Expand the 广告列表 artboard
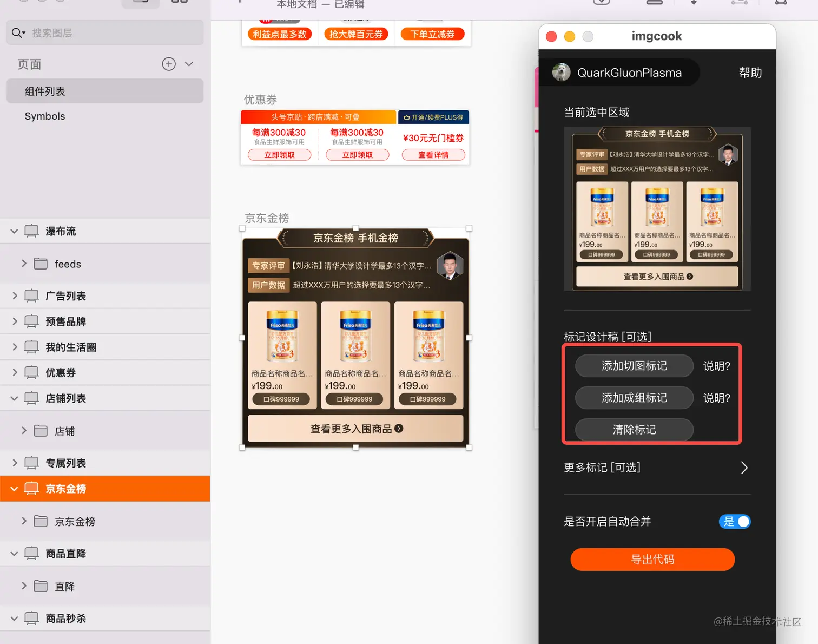This screenshot has height=644, width=818. 15,295
